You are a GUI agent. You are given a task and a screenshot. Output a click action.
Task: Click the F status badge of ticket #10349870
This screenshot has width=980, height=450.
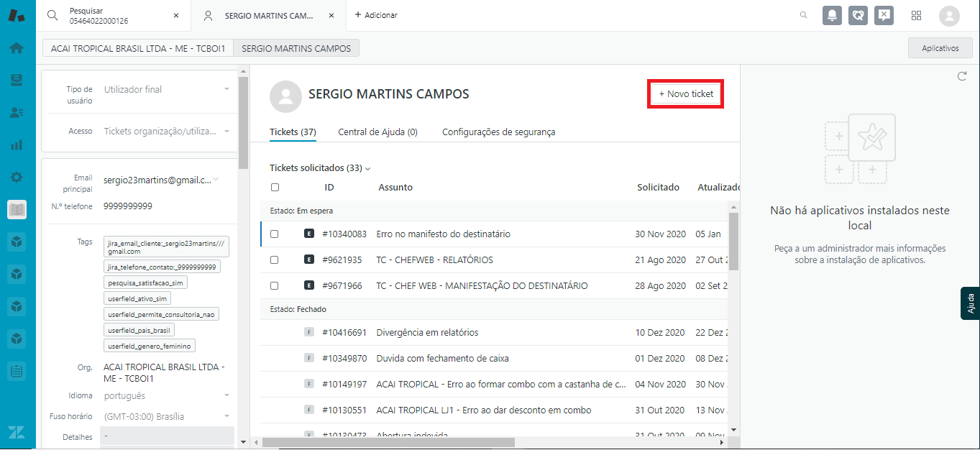pos(309,358)
